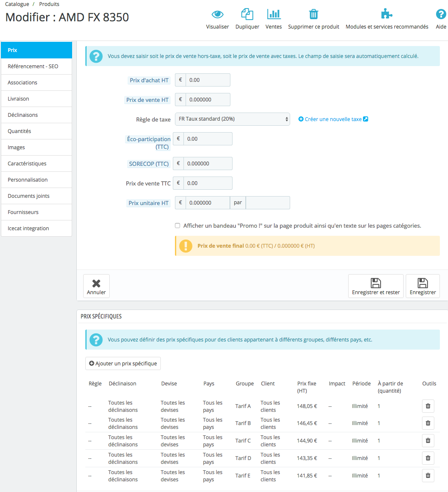Click the price 148,05 € cell
Screen dimensions: 448x492
point(307,406)
